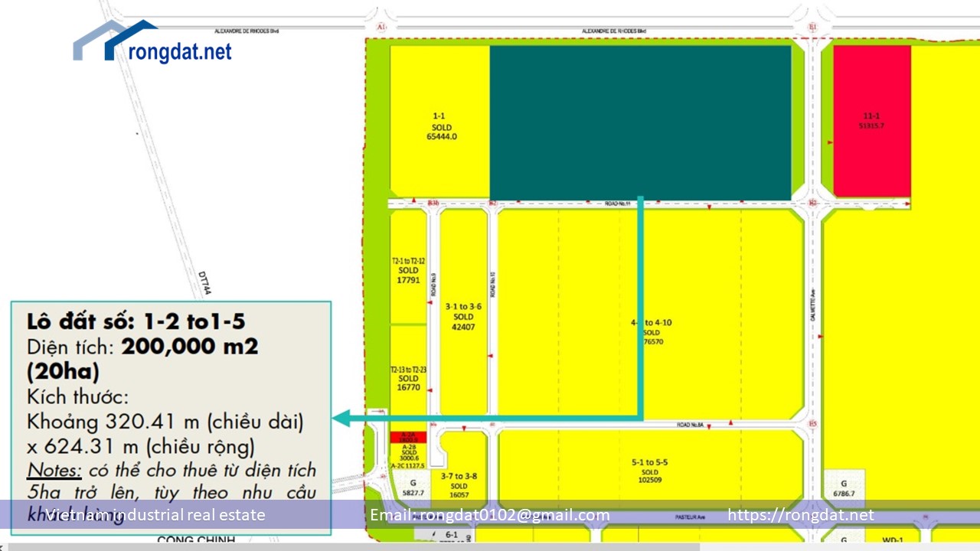Viewport: 980px width, 551px height.
Task: Select the heading 'Lô đất số: 1-2 to1-5'
Action: pyautogui.click(x=136, y=321)
